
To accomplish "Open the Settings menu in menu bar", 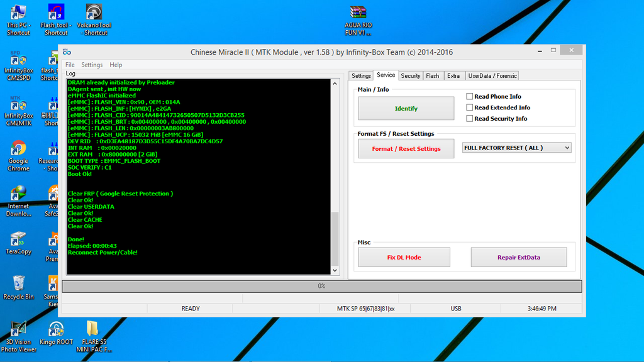I will (x=92, y=65).
